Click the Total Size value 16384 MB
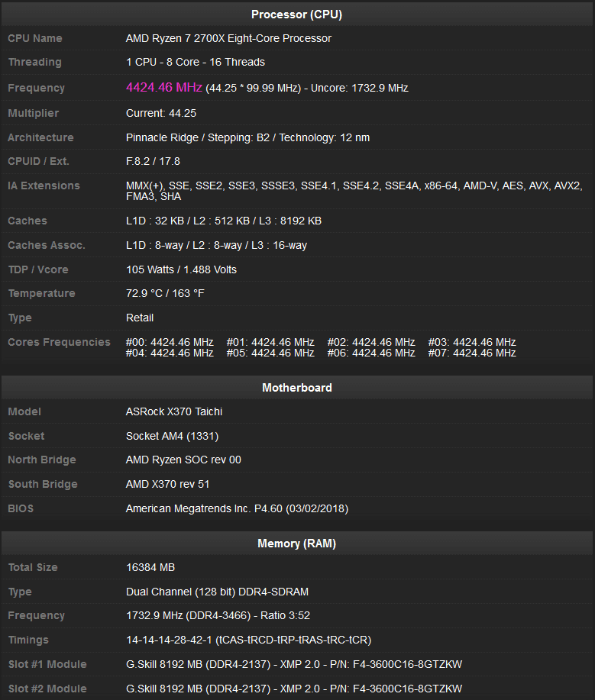Viewport: 595px width, 700px height. 150,567
